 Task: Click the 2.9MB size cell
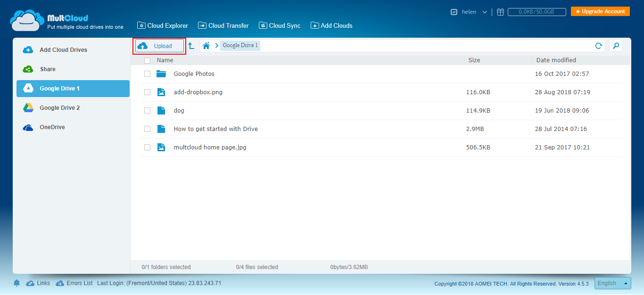pos(475,129)
